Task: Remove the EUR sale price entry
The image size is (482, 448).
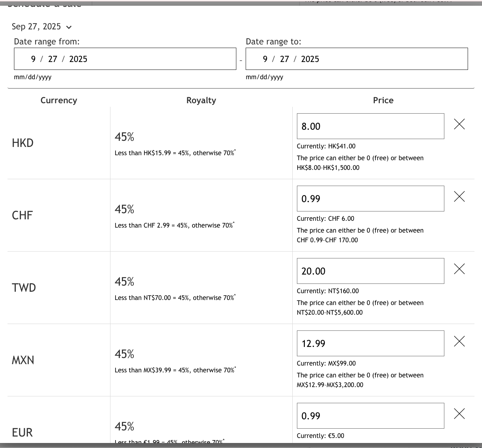Action: point(459,414)
